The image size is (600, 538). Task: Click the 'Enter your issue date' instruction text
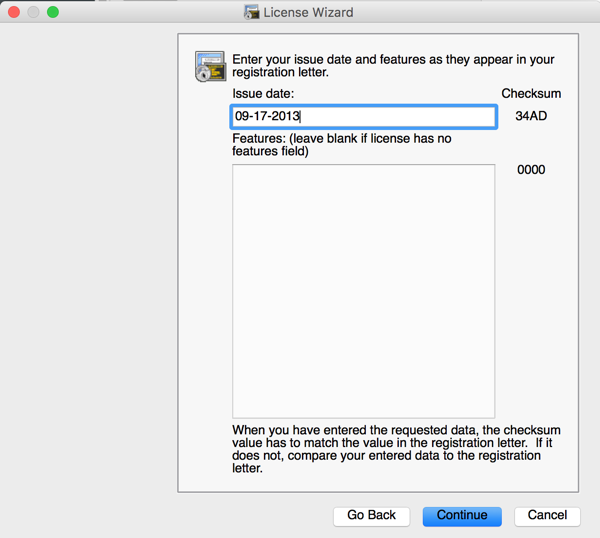tap(393, 65)
